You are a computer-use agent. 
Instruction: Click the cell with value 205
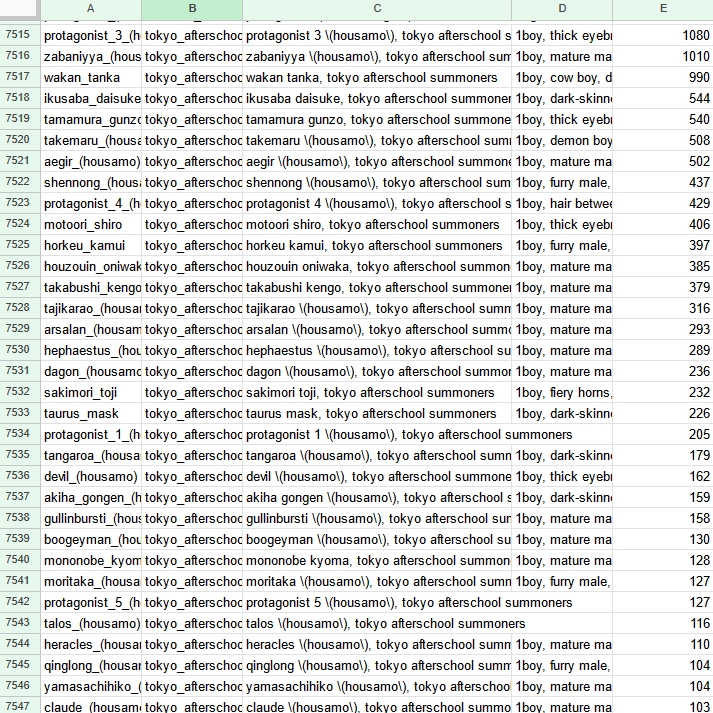tap(663, 434)
